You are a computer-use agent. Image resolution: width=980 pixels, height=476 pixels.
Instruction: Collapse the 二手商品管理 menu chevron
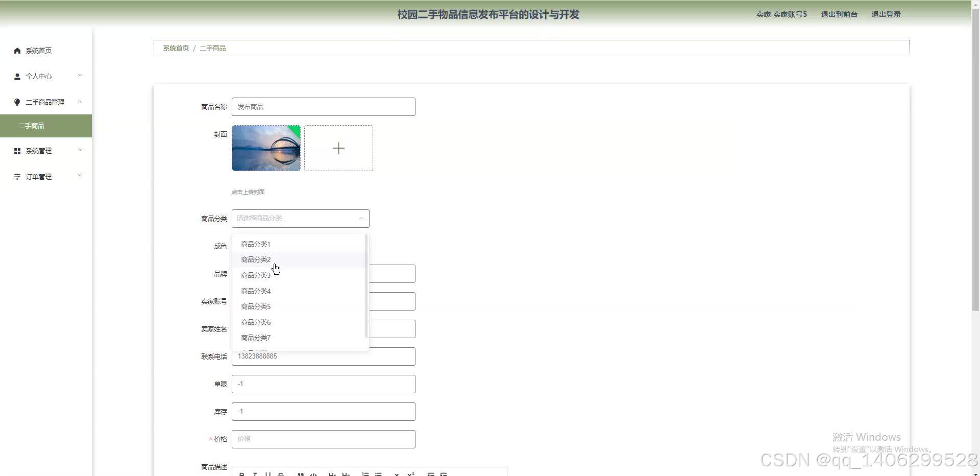point(80,102)
